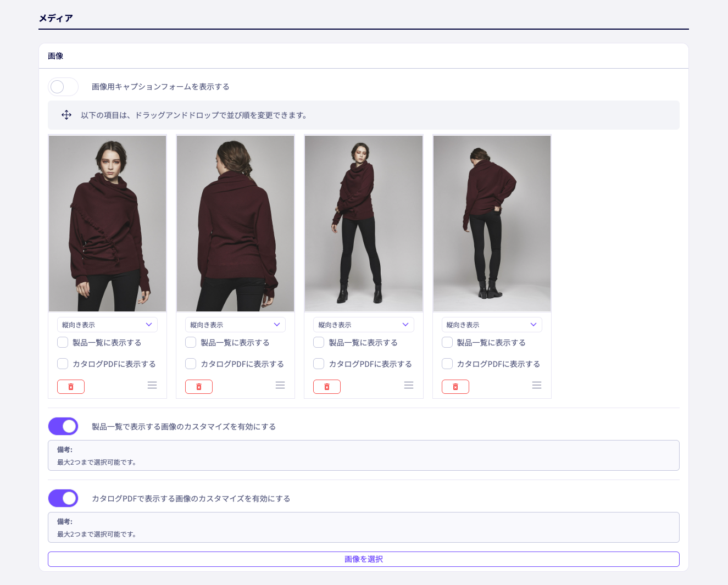Viewport: 728px width, 585px height.
Task: Click reorder handle on third image card
Action: [409, 385]
